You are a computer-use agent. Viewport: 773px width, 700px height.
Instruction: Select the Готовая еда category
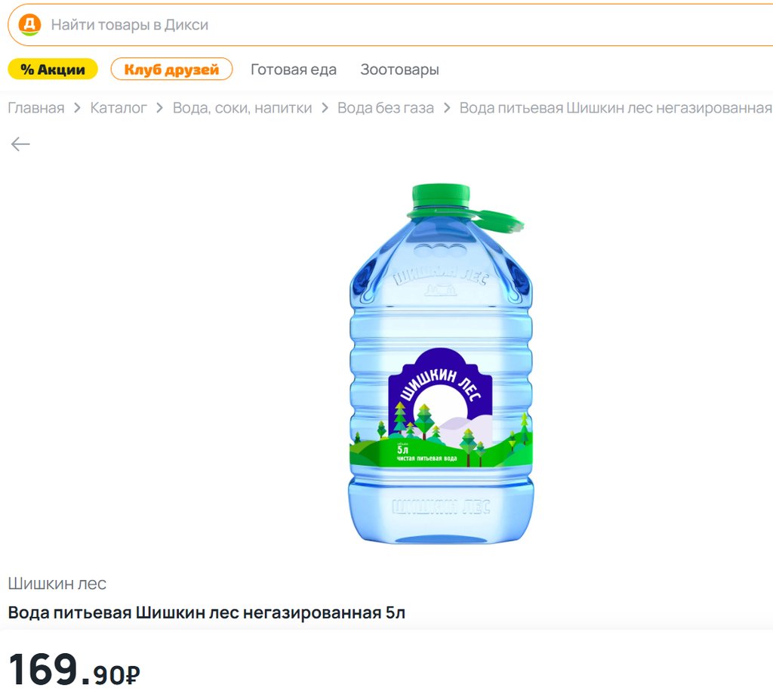[294, 69]
